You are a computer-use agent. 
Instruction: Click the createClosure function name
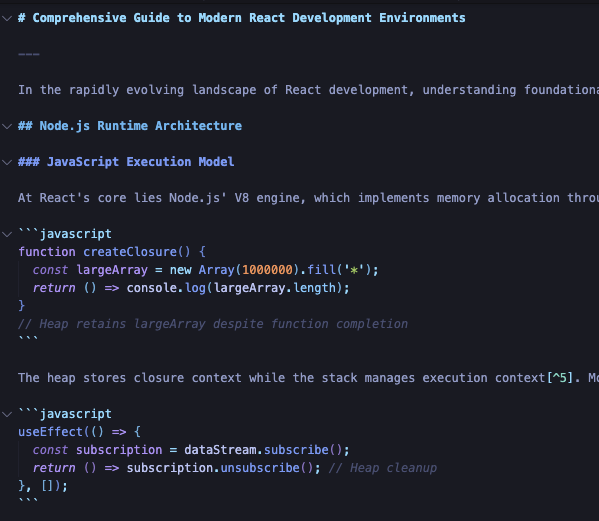[x=130, y=252]
